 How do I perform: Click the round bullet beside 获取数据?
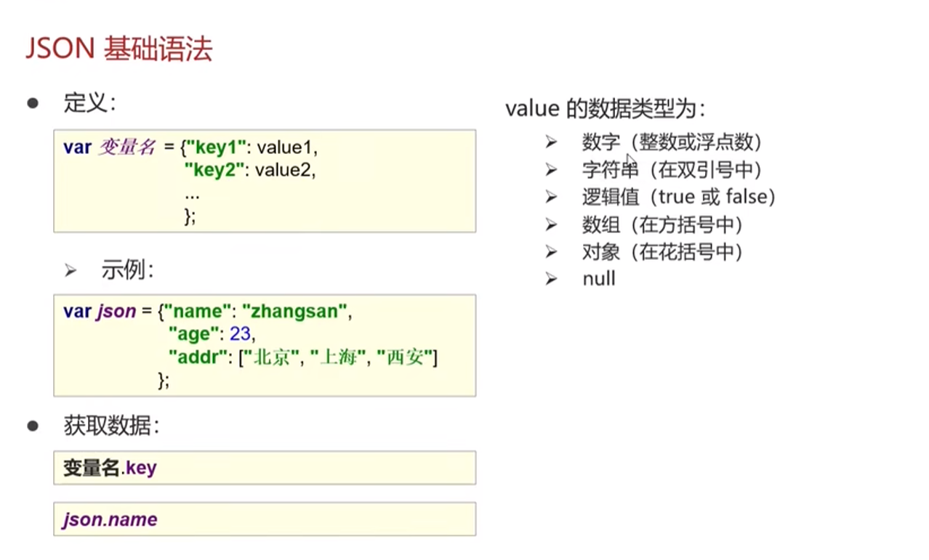(32, 426)
